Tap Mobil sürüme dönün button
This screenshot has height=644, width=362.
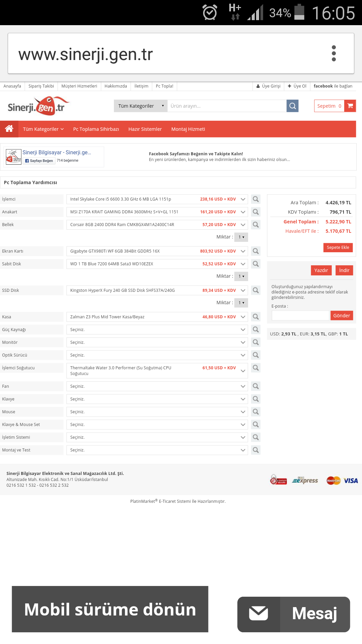110,609
